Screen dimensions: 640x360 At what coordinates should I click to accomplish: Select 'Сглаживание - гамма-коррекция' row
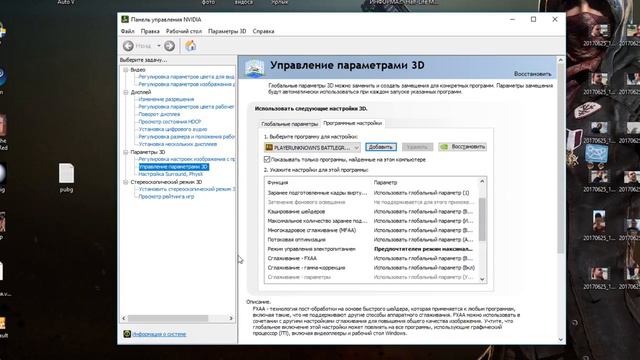pos(371,268)
